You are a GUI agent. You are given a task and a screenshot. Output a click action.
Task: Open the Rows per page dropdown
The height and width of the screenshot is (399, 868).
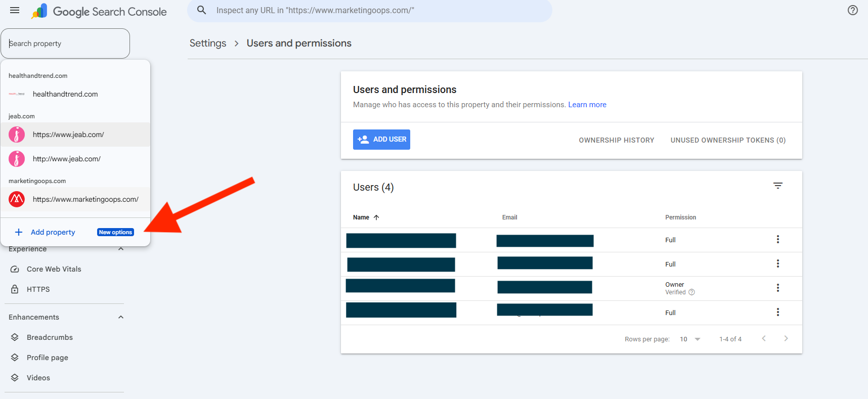(x=690, y=339)
